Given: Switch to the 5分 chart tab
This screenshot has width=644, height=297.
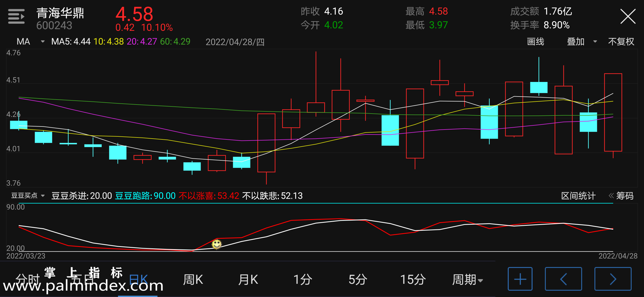Looking at the screenshot, I should [358, 280].
